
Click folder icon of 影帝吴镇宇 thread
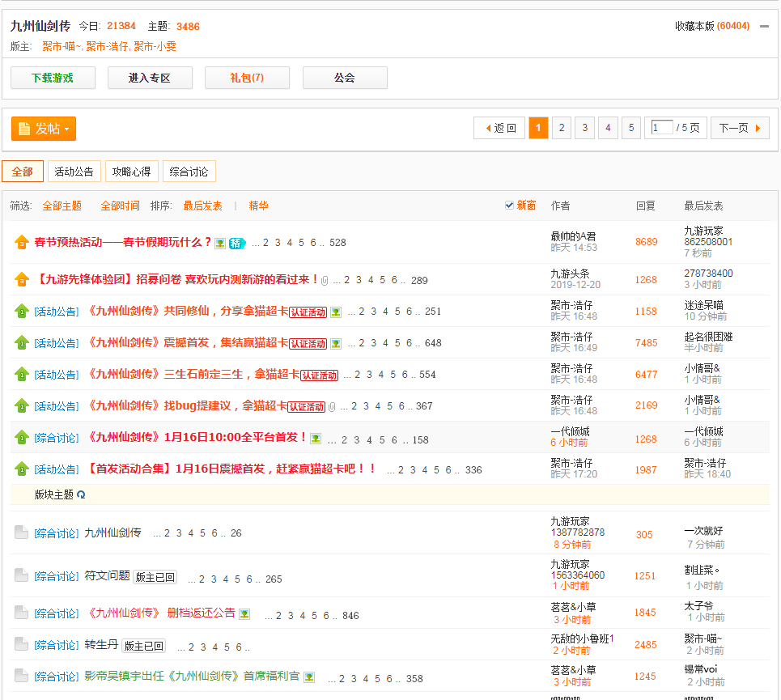click(x=21, y=676)
